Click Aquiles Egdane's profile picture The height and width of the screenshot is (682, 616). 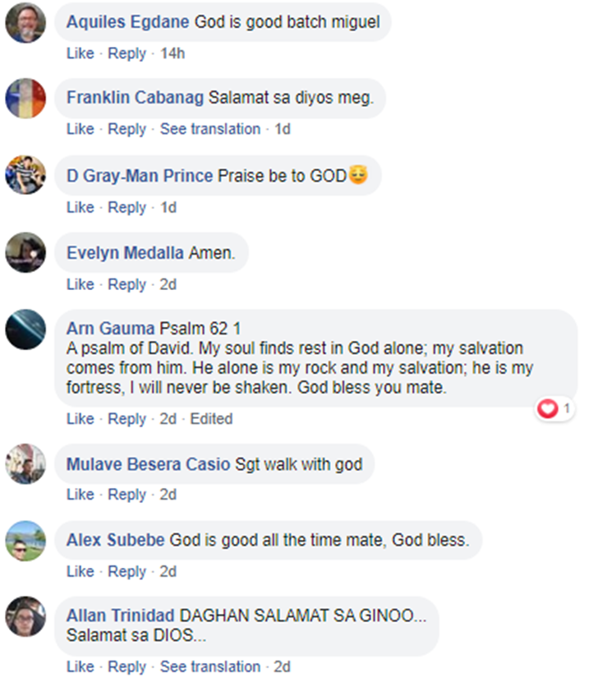(x=25, y=22)
